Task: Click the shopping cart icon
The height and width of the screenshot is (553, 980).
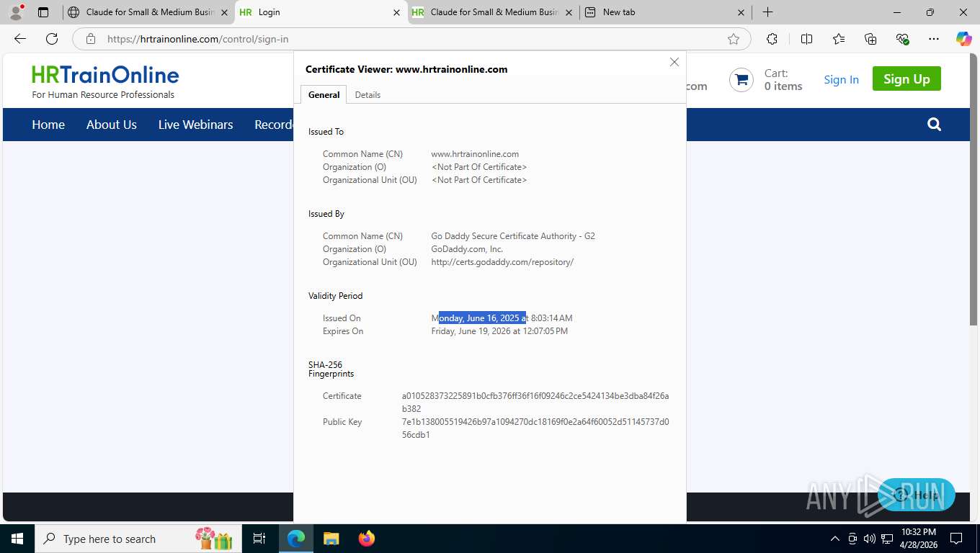Action: click(x=741, y=79)
